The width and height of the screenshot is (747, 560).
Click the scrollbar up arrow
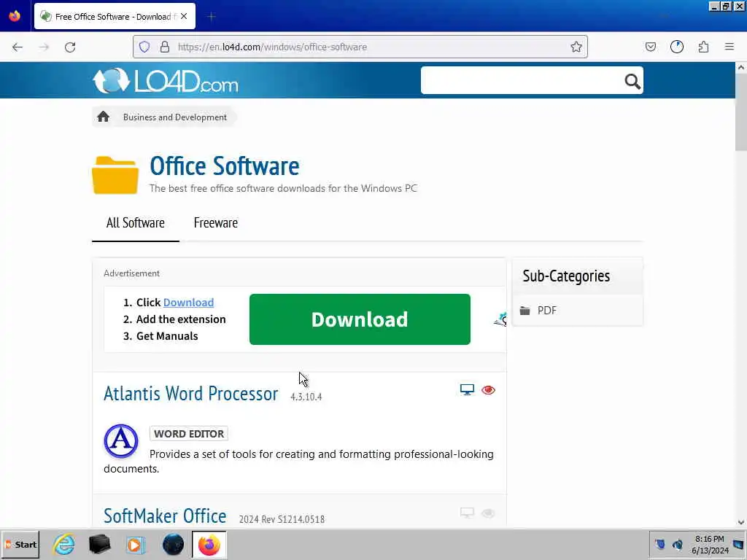[x=741, y=68]
